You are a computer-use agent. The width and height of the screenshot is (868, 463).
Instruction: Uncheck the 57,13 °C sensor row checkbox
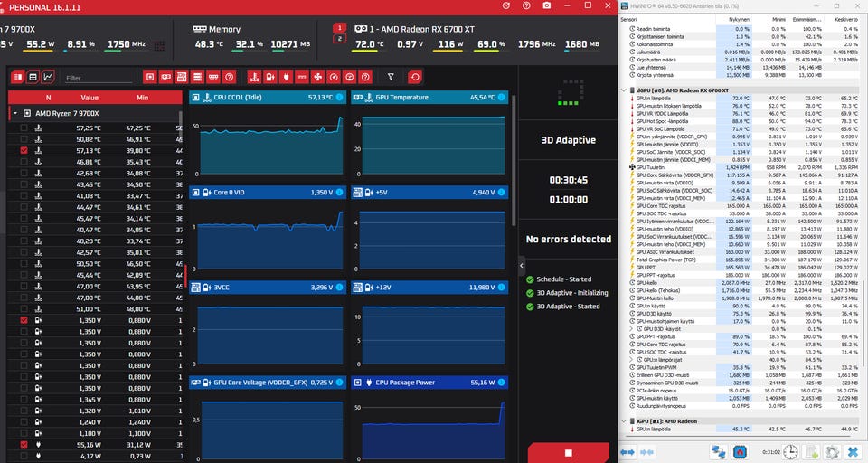[24, 151]
